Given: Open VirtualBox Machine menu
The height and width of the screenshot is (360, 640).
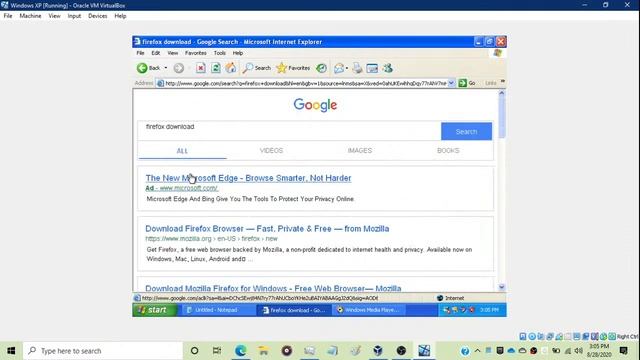Looking at the screenshot, I should coord(30,16).
